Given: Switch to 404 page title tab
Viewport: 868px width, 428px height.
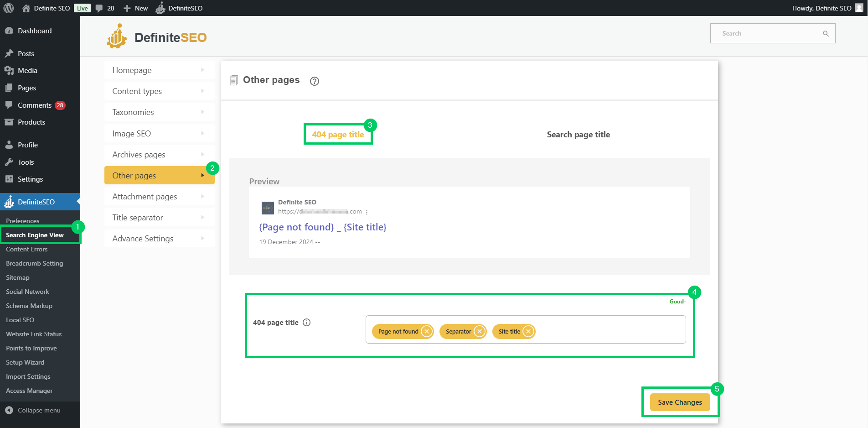Looking at the screenshot, I should (x=338, y=135).
